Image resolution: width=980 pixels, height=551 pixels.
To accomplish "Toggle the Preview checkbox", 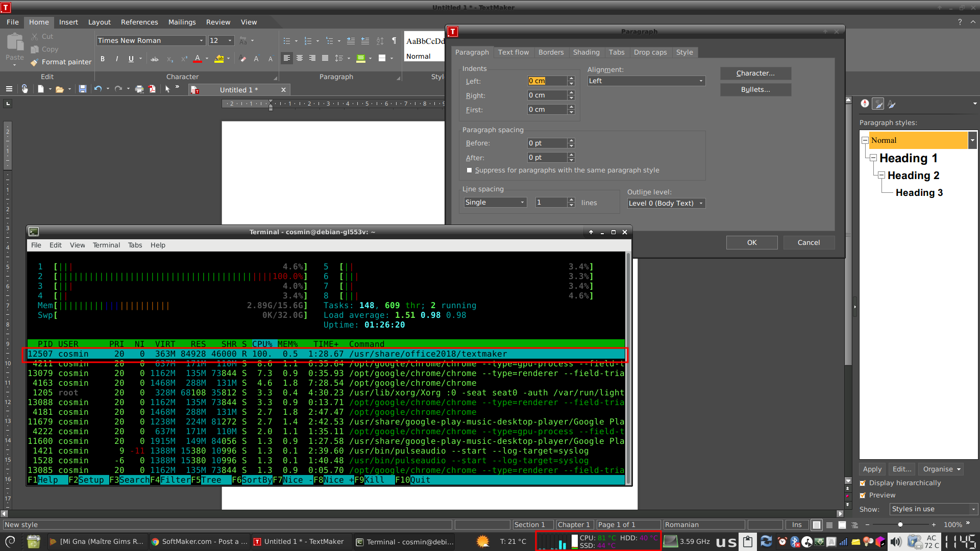I will (x=863, y=495).
